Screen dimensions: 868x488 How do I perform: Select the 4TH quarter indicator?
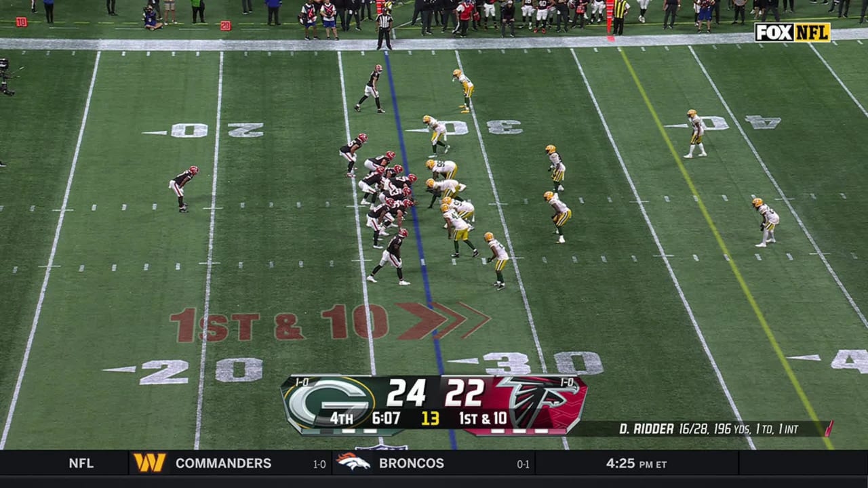[341, 419]
